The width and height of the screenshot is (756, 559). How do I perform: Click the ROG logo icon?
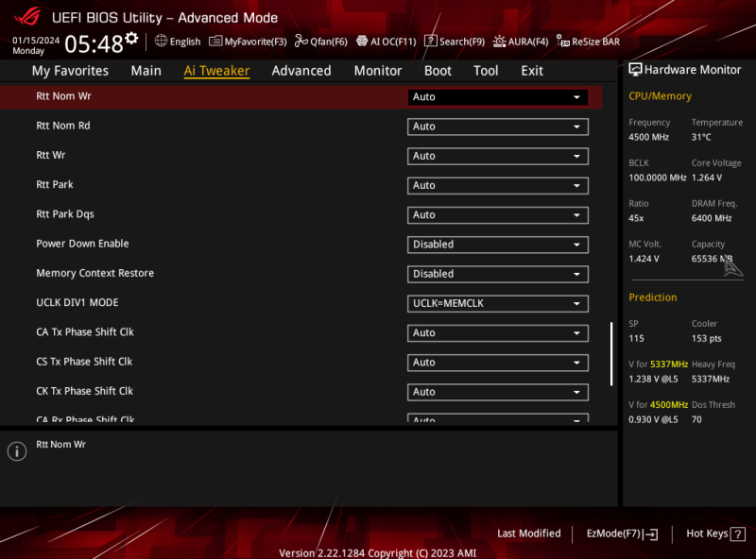[27, 16]
